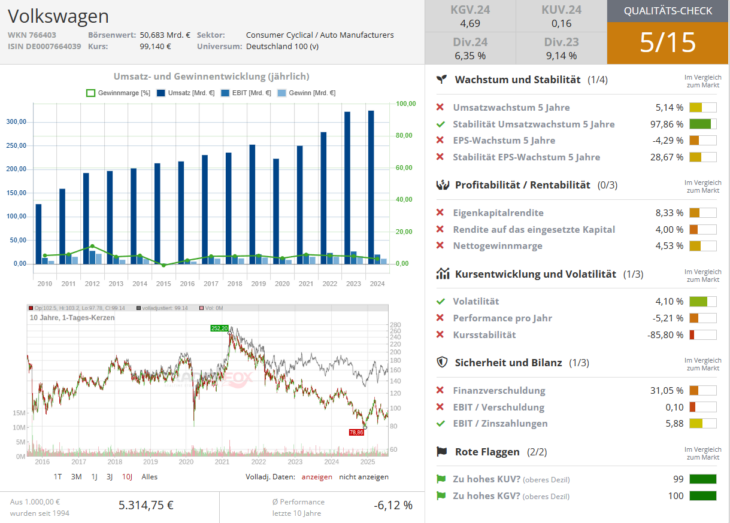Click the -6,12 % performance value

coord(393,505)
